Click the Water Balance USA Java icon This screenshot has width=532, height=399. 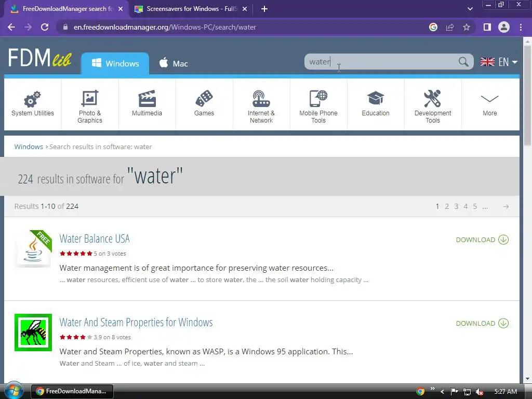point(33,249)
